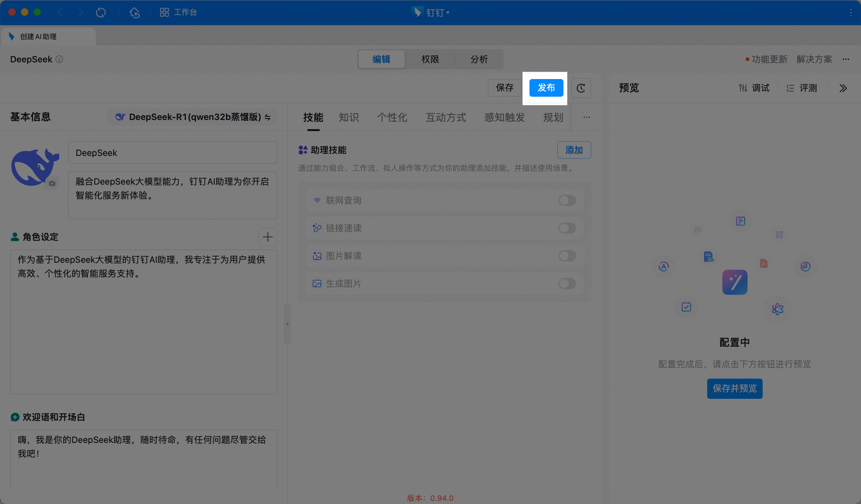Click the 保存并预览 button
The height and width of the screenshot is (504, 861).
tap(735, 388)
